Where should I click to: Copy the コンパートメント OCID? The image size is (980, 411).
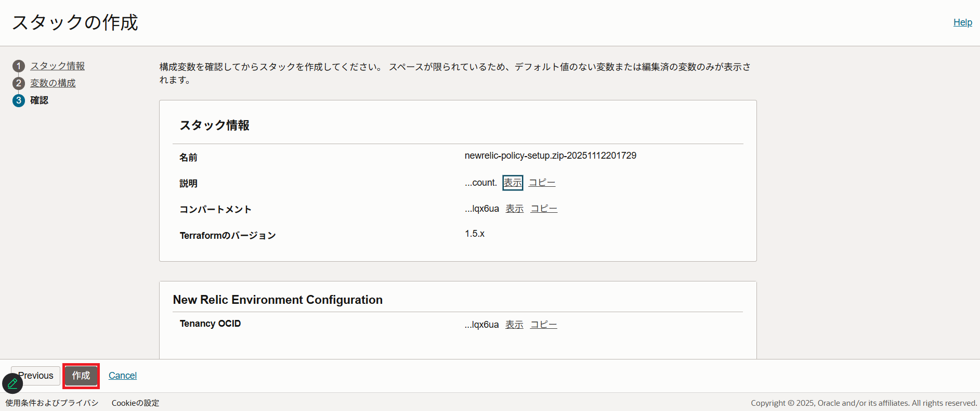pos(544,209)
